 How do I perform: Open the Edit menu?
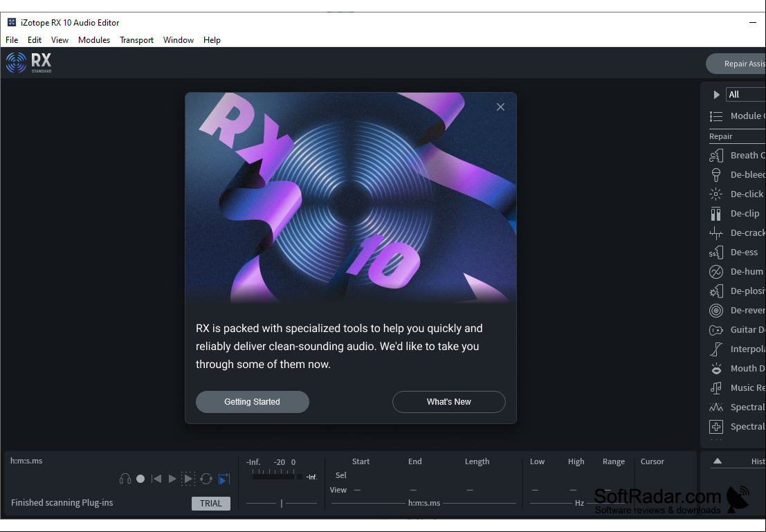(x=34, y=40)
